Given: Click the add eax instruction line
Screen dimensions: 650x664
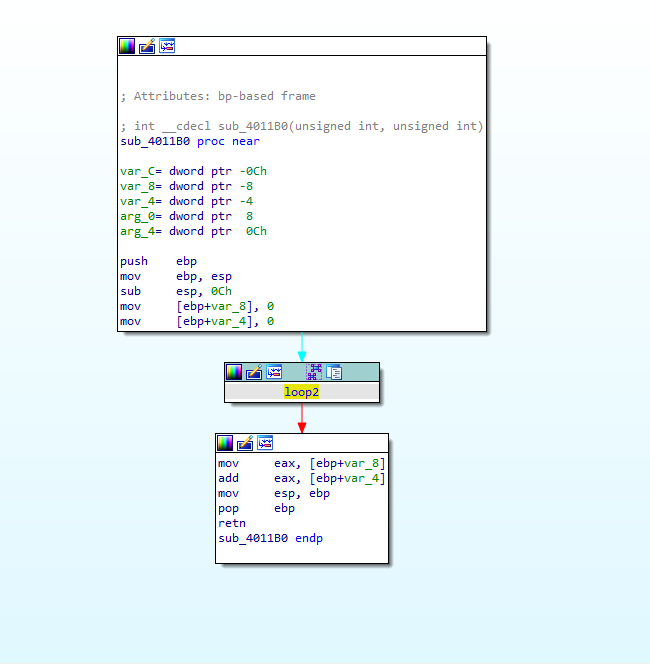Looking at the screenshot, I should tap(301, 478).
